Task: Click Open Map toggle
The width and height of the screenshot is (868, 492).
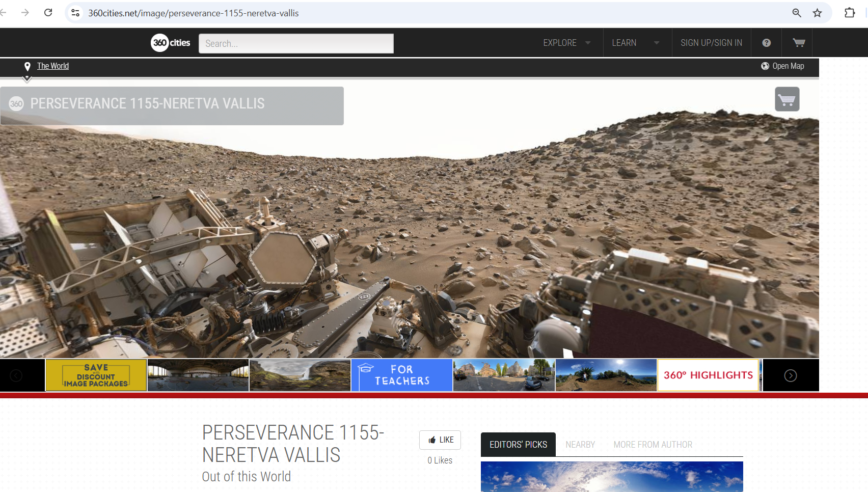Action: [x=783, y=66]
